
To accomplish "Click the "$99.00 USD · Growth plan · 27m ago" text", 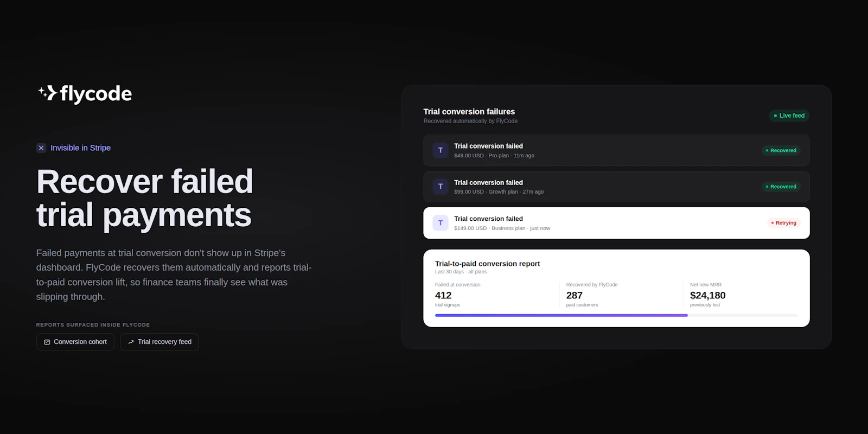I will click(x=499, y=192).
